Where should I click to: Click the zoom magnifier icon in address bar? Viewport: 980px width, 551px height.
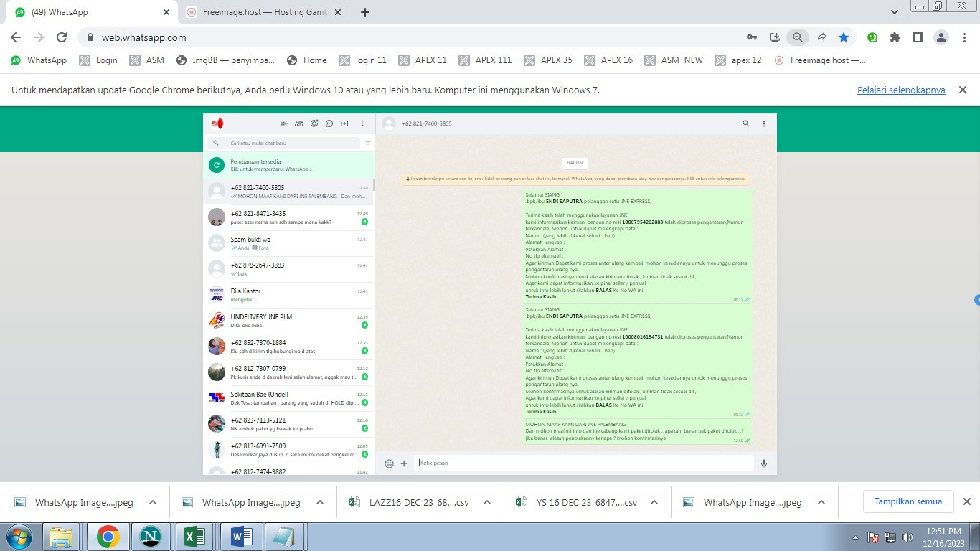(797, 37)
